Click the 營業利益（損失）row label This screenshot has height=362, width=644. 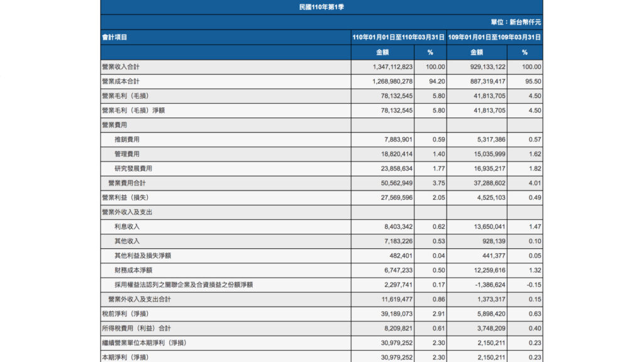125,197
